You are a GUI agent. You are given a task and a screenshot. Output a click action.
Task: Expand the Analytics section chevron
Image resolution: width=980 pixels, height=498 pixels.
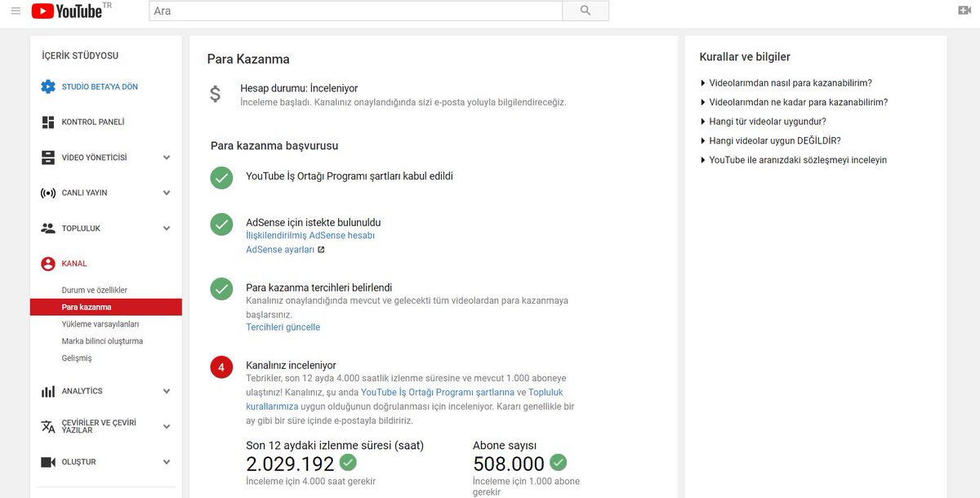tap(167, 391)
